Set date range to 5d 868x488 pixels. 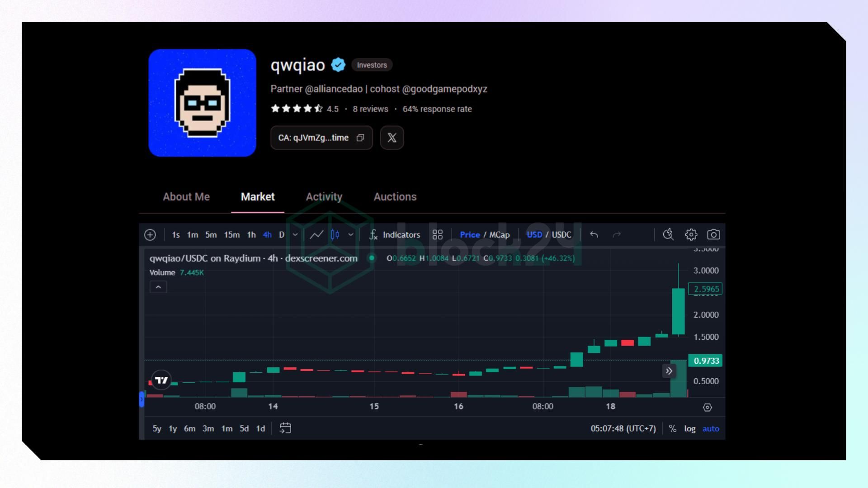tap(244, 428)
